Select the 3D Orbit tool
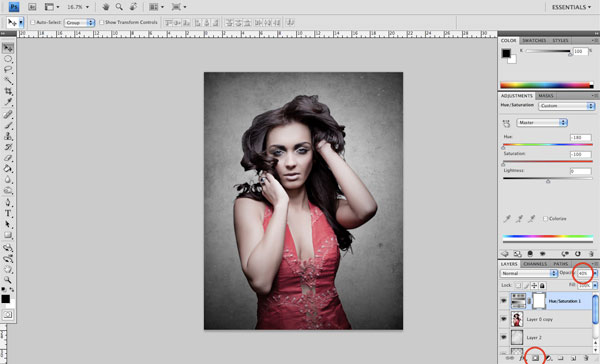 (x=8, y=259)
